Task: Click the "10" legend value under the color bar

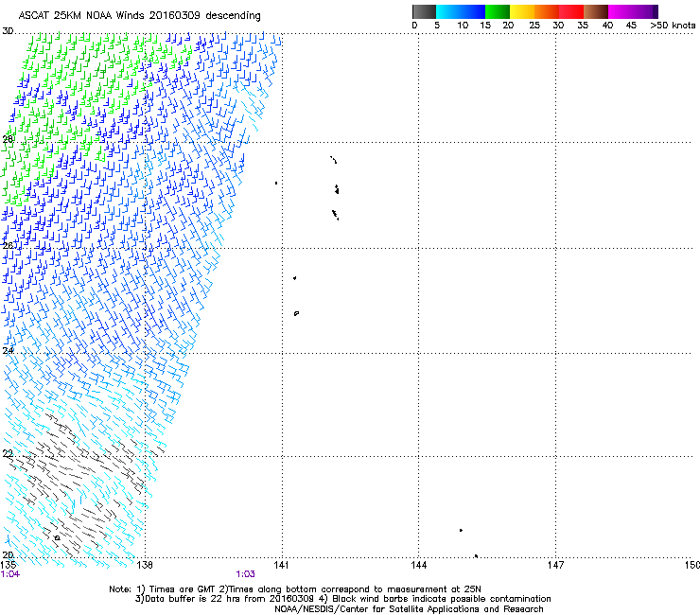Action: coord(463,26)
